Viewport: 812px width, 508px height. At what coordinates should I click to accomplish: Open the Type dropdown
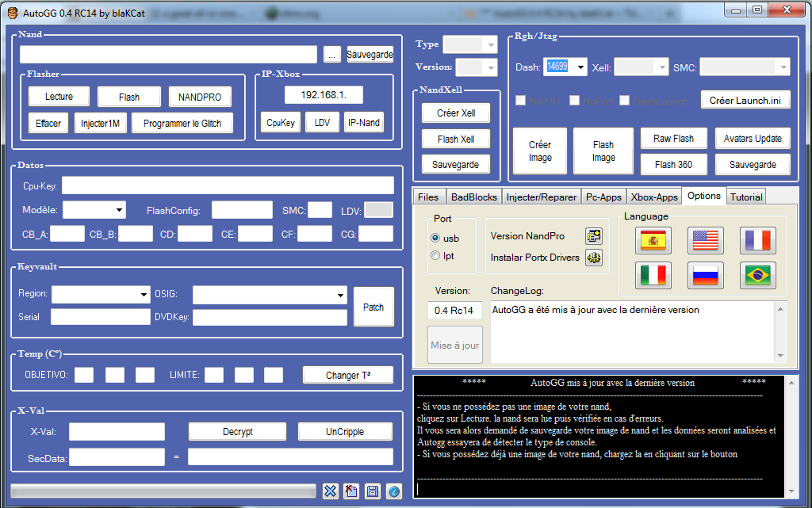click(x=470, y=44)
